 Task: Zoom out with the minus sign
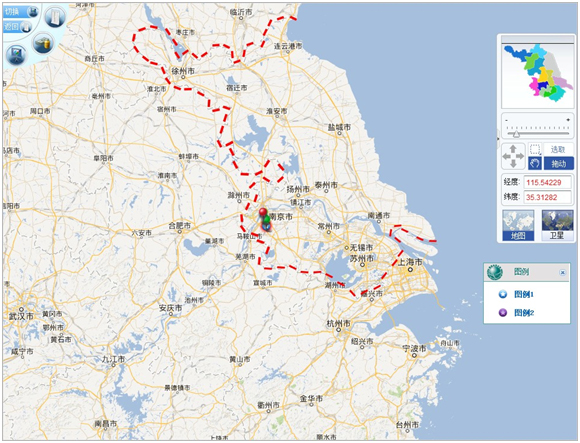pyautogui.click(x=506, y=120)
